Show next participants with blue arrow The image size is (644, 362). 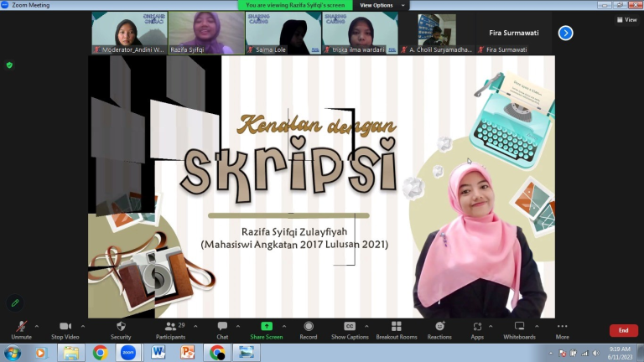pos(565,33)
